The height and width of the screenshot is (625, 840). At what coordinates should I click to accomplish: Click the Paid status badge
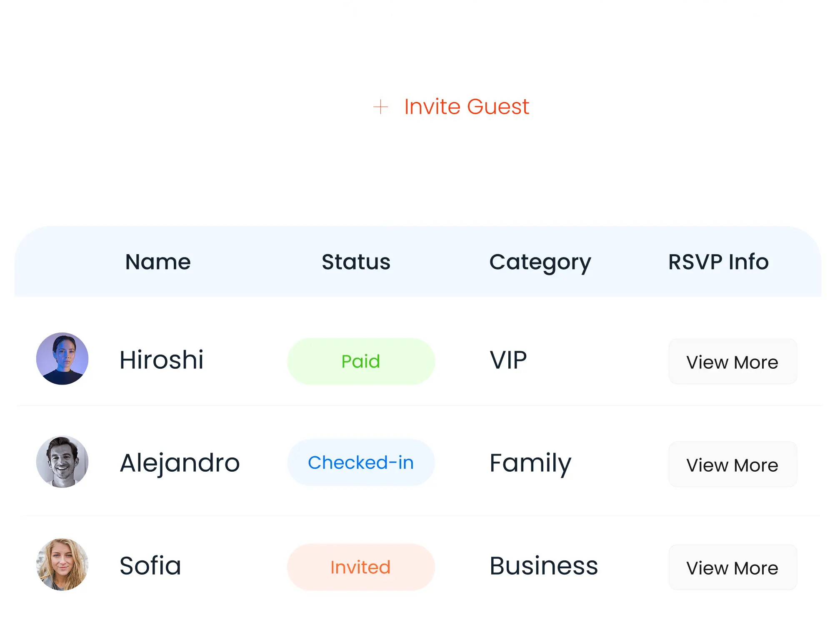click(x=361, y=361)
